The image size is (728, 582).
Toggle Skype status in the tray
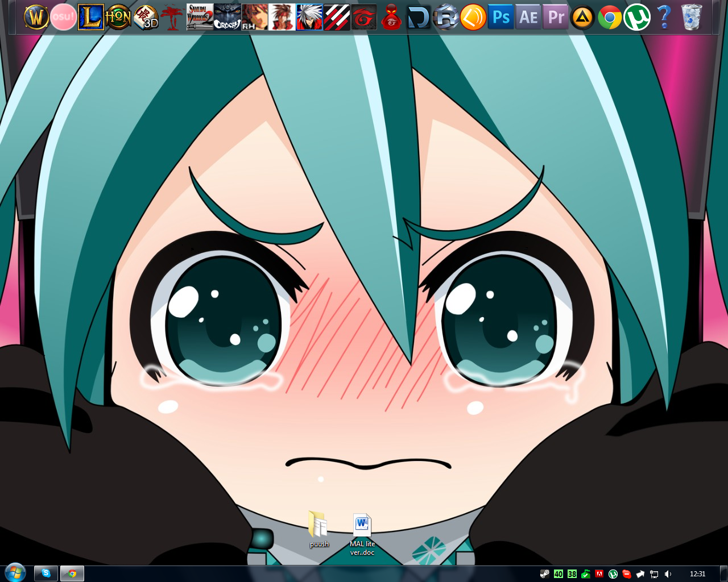pos(626,573)
